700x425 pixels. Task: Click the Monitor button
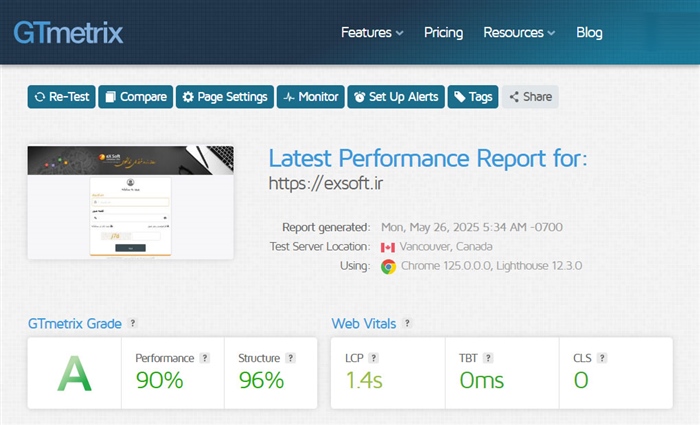coord(310,97)
